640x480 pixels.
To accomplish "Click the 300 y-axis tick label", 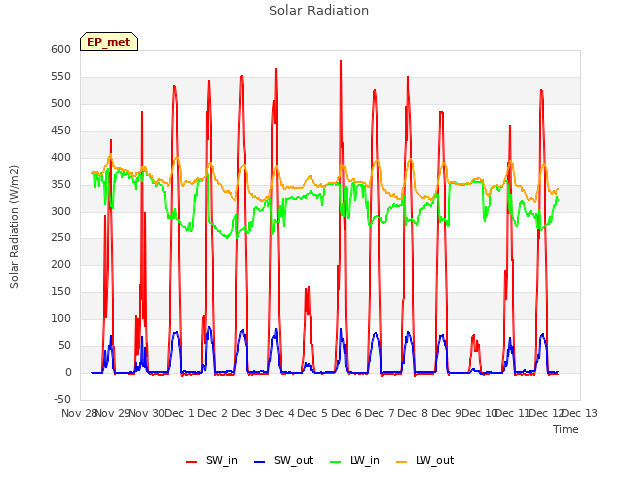I will tap(61, 211).
